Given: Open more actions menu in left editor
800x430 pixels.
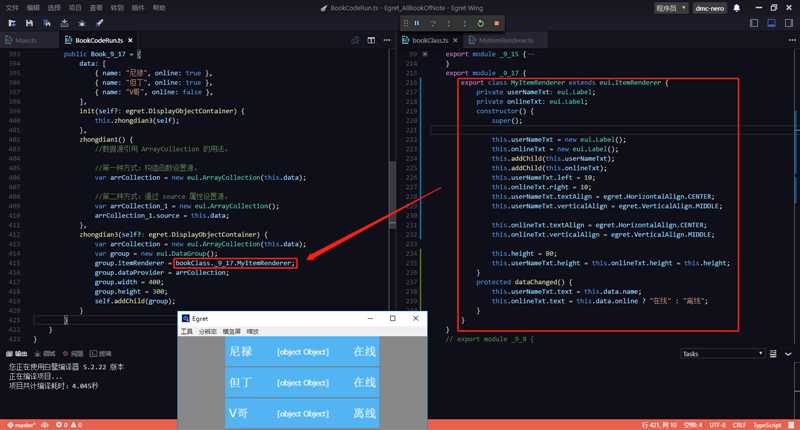Looking at the screenshot, I should pyautogui.click(x=387, y=40).
